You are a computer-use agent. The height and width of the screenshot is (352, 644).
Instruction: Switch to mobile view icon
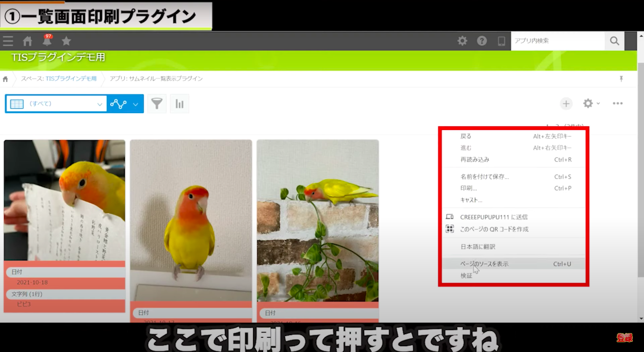pyautogui.click(x=501, y=41)
